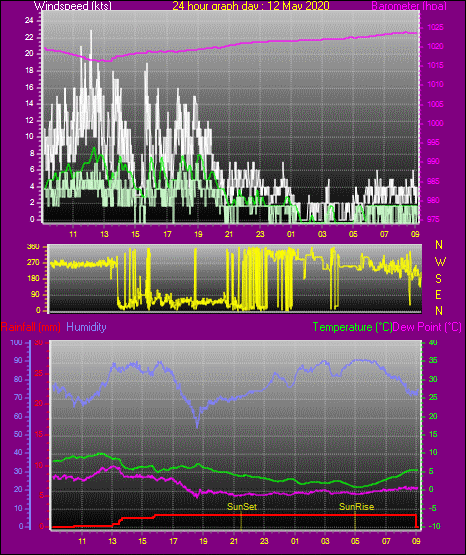Click the SunSet marker label

tap(242, 507)
